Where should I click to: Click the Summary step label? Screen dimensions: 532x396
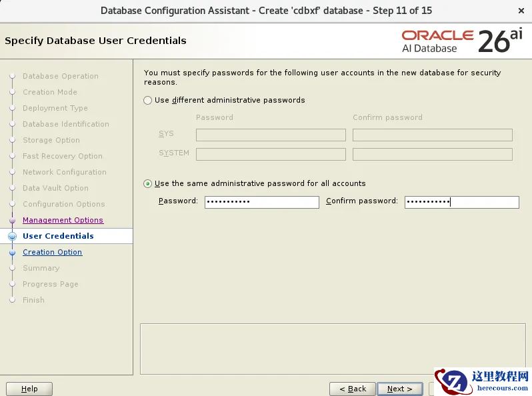pos(41,268)
